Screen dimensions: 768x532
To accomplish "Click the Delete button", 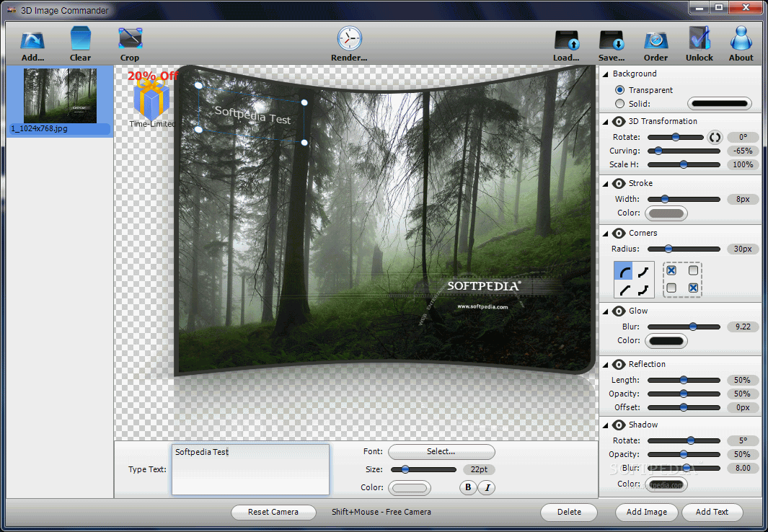I will coord(569,512).
